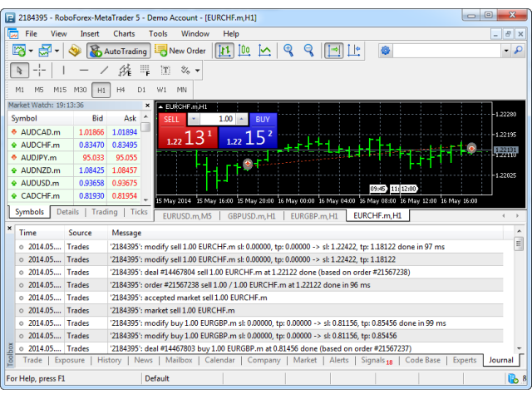Screen dimensions: 532x399
Task: Click the connection status icon in status bar
Action: (513, 378)
